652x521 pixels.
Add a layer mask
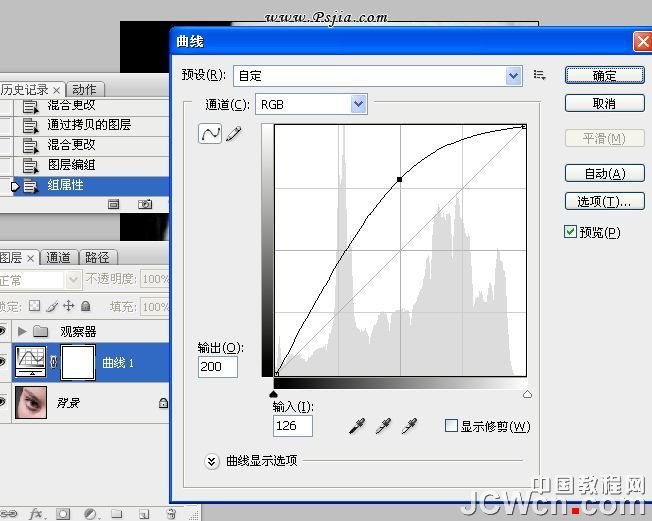pos(63,514)
